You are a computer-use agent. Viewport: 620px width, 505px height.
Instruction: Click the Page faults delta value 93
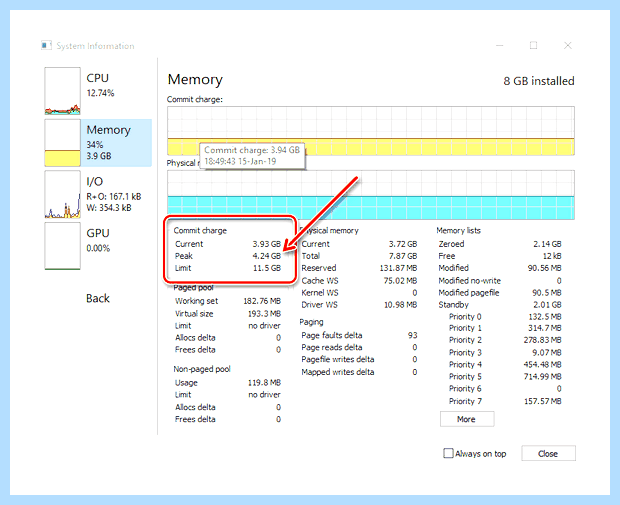(412, 335)
